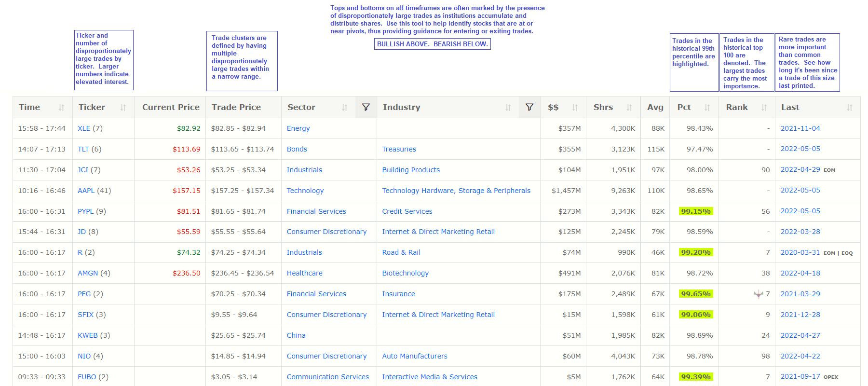Open the 2022-04-29 last date link
Image resolution: width=868 pixels, height=386 pixels.
click(800, 169)
